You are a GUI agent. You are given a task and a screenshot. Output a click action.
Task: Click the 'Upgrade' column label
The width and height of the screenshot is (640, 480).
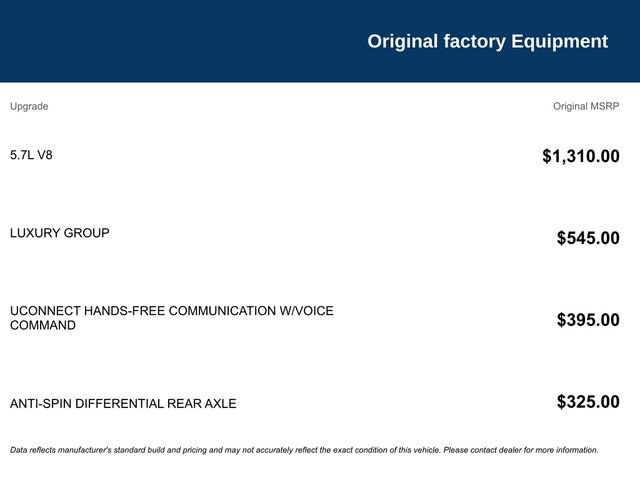click(29, 106)
